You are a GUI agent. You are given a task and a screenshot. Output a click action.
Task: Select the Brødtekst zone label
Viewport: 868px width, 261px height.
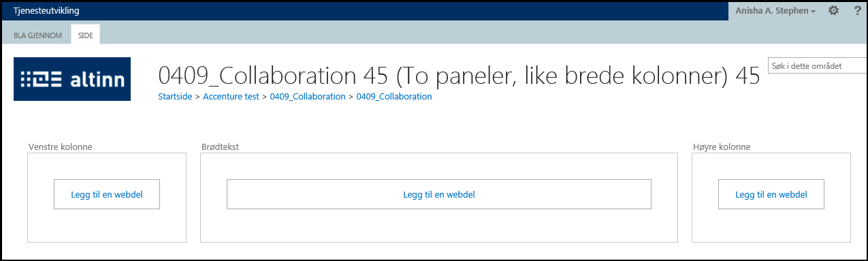point(220,147)
